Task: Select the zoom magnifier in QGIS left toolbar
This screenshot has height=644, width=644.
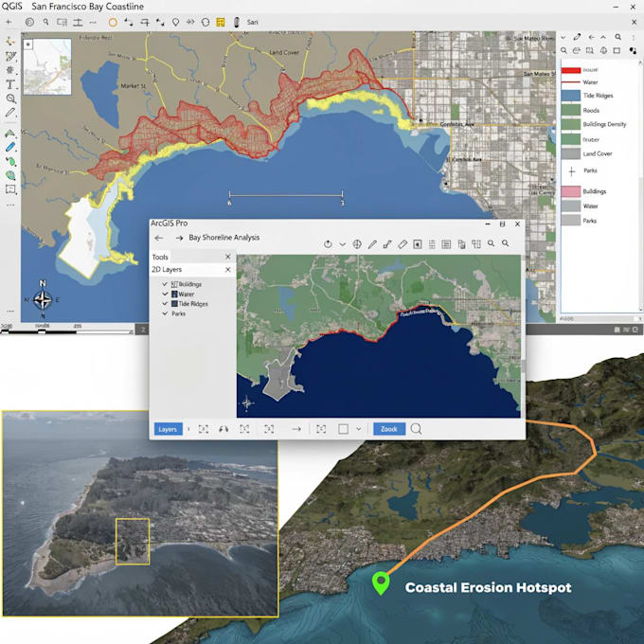Action: pos(11,98)
